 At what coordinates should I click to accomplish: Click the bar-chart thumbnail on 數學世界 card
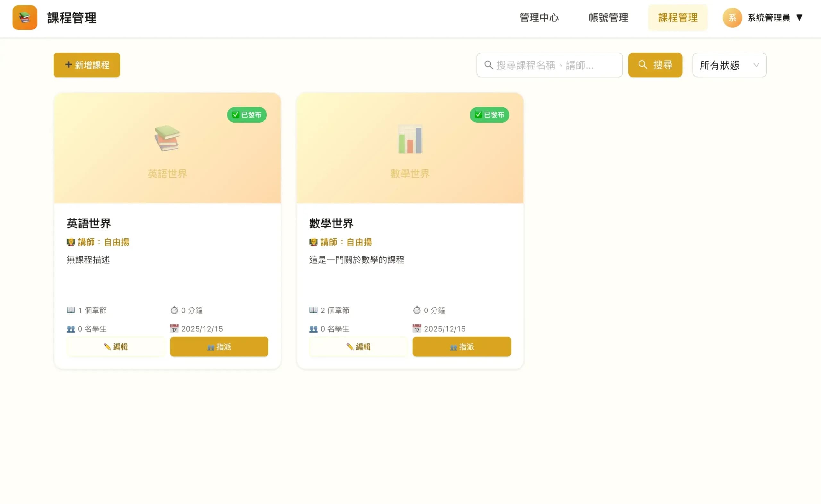(410, 139)
